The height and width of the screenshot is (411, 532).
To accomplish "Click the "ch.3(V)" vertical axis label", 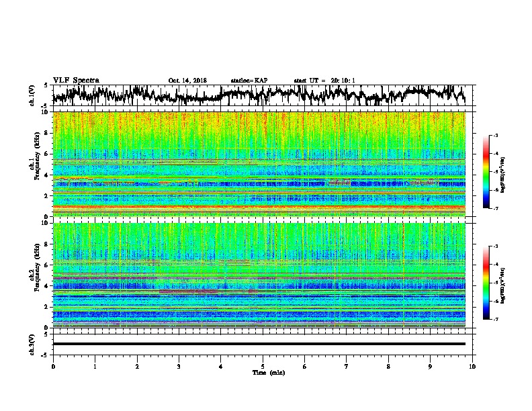I will pyautogui.click(x=32, y=345).
